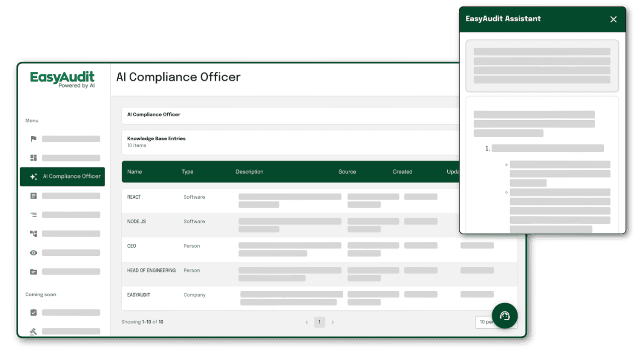Click the list lines icon in the sidebar

33,215
